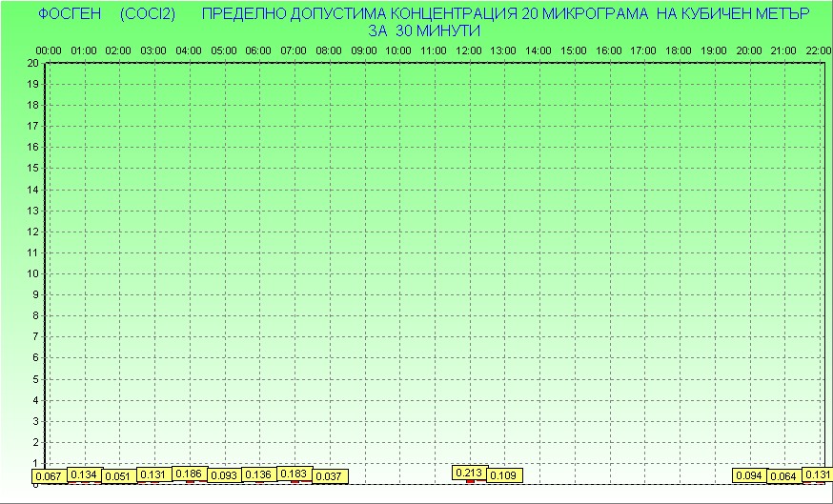Select the 0.037 value label

(x=329, y=475)
